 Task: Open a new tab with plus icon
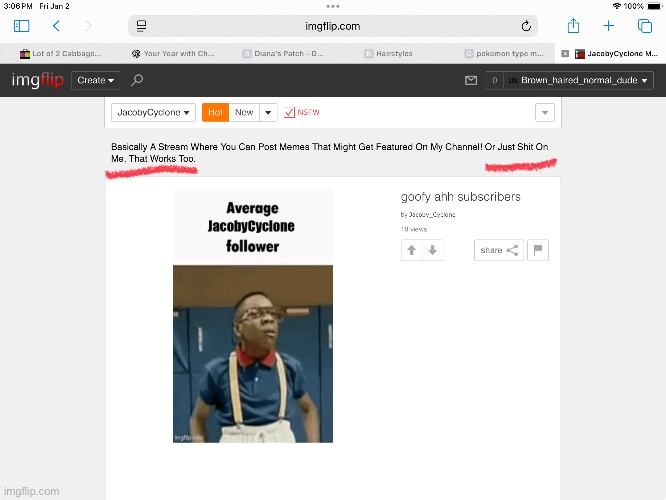tap(608, 26)
